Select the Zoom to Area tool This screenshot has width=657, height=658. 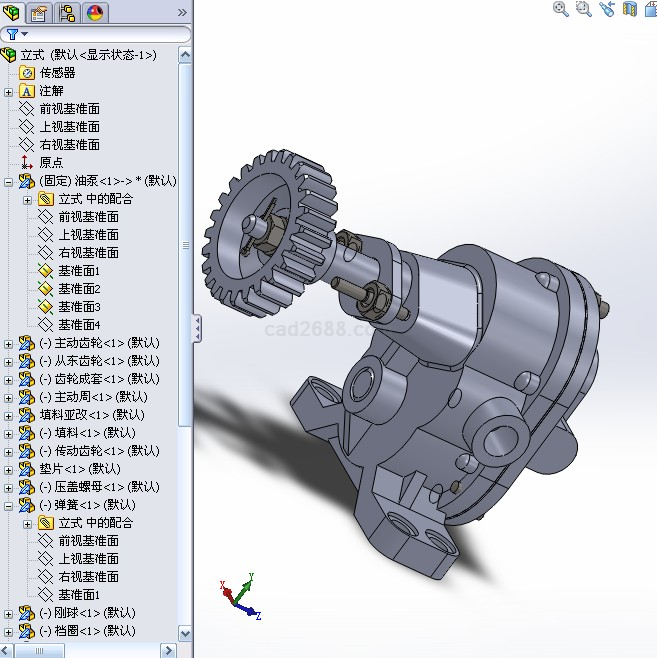[584, 9]
